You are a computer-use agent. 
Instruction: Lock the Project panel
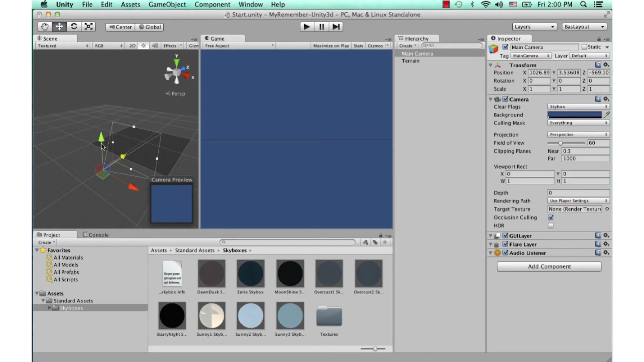tap(381, 235)
